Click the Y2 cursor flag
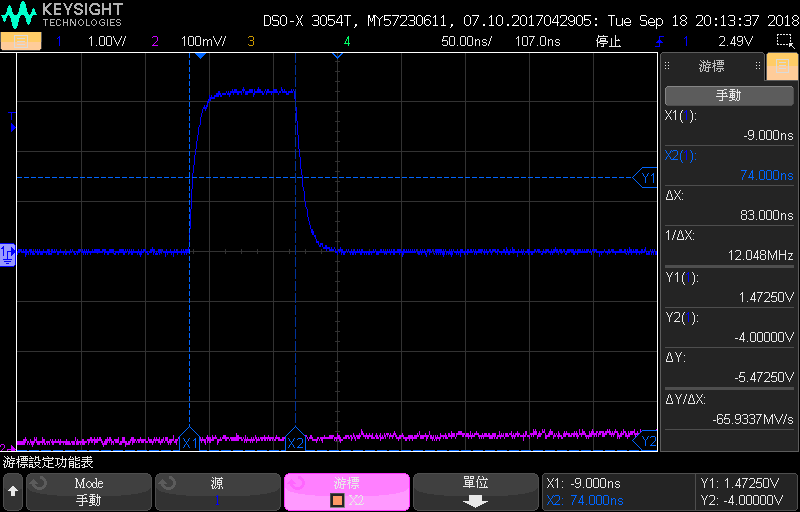The height and width of the screenshot is (512, 800). click(645, 441)
